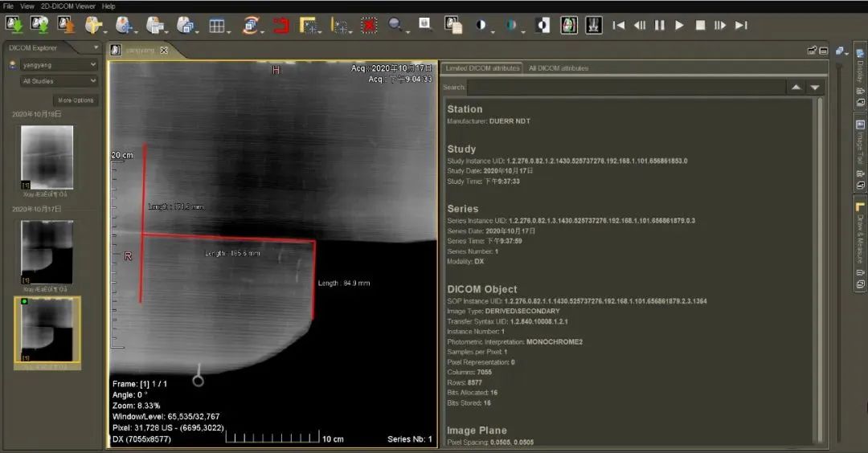
Task: Click the cine play button
Action: coord(679,26)
